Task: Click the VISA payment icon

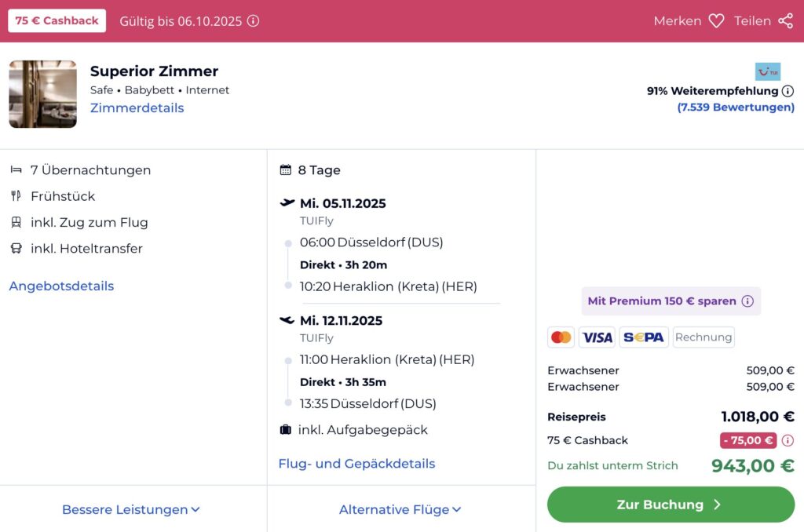Action: (x=597, y=337)
